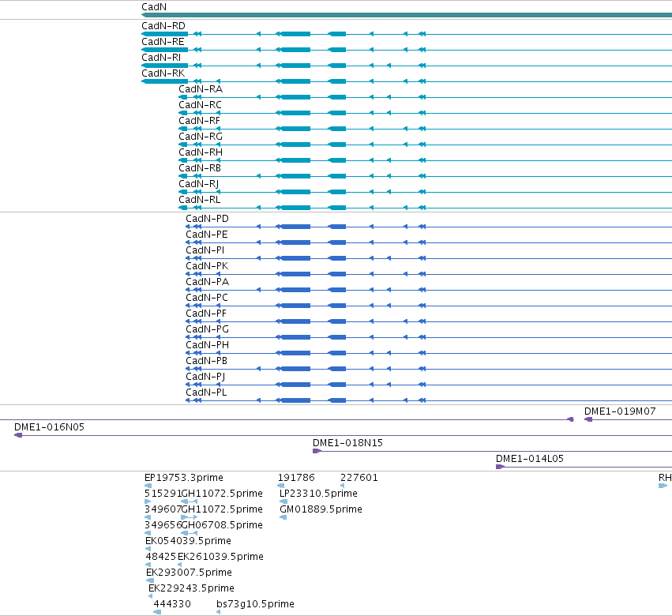Screen dimensions: 672x616
Task: Select the CadN-RJ transcript label
Action: pos(198,184)
